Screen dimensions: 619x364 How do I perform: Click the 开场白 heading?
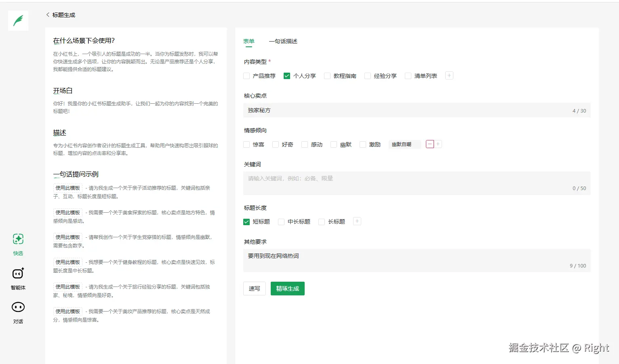(63, 90)
